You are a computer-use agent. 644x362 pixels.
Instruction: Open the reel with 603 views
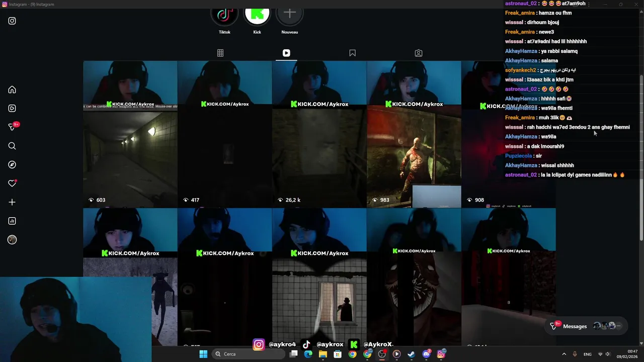(130, 134)
